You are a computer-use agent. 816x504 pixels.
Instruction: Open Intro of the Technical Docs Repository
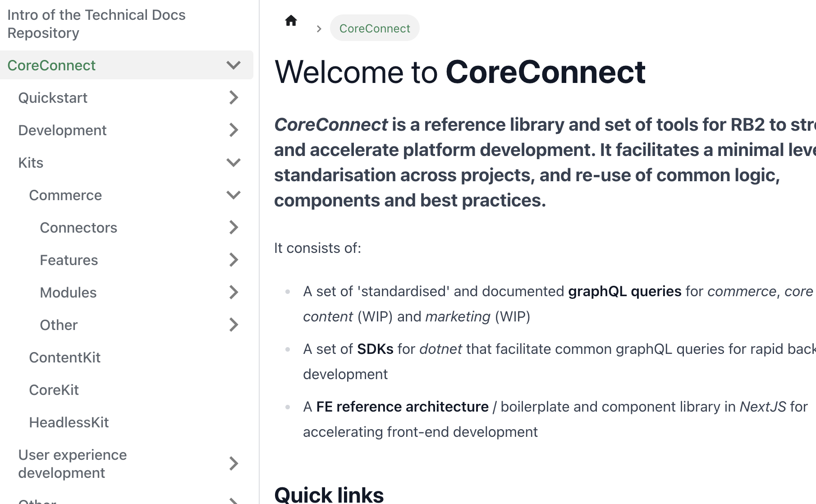point(96,24)
